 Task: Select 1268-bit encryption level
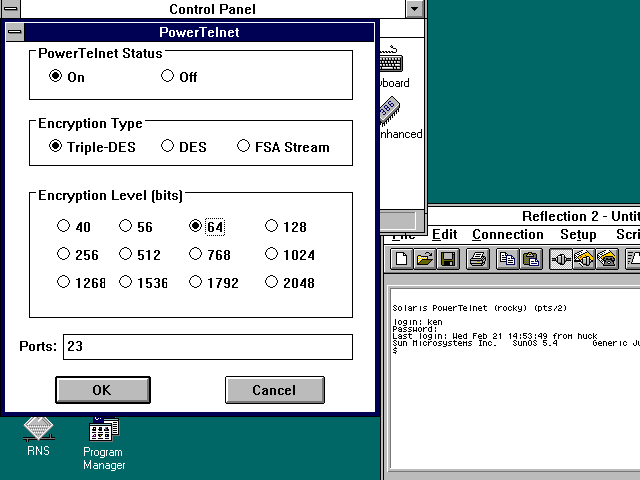point(82,282)
